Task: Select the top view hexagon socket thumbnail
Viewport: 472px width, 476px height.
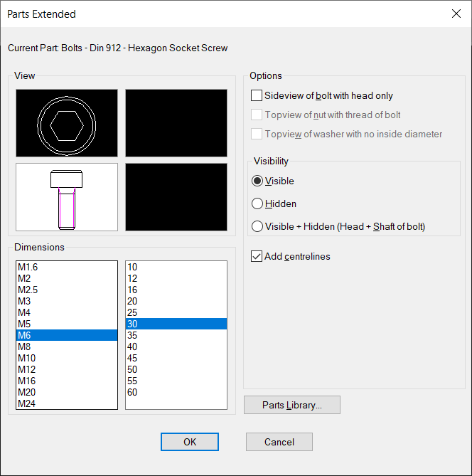Action: pos(67,123)
